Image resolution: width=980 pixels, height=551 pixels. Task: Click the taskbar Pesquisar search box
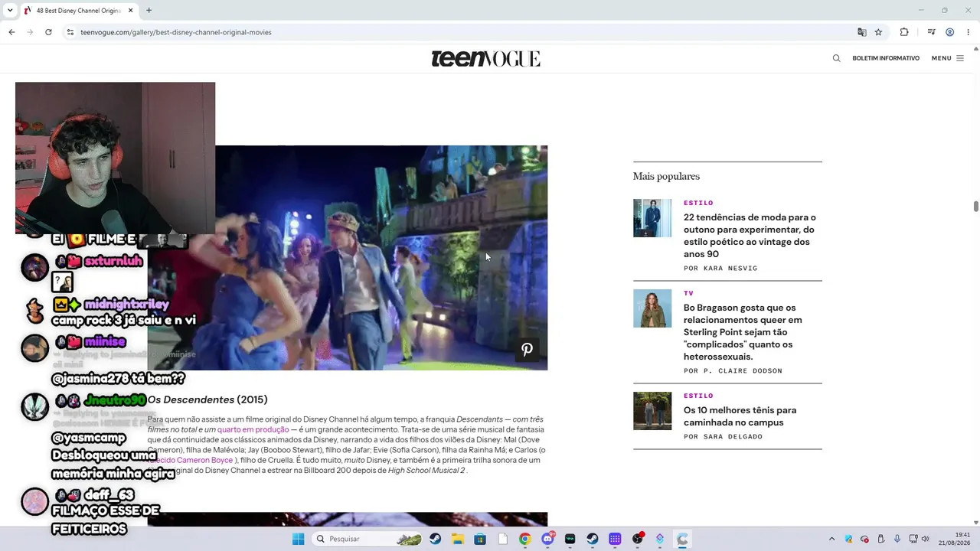pos(368,539)
